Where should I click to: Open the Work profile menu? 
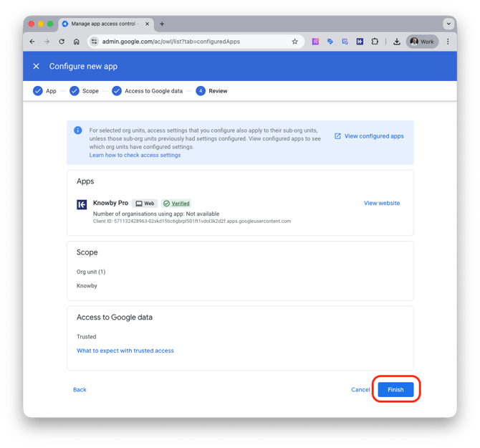(422, 42)
